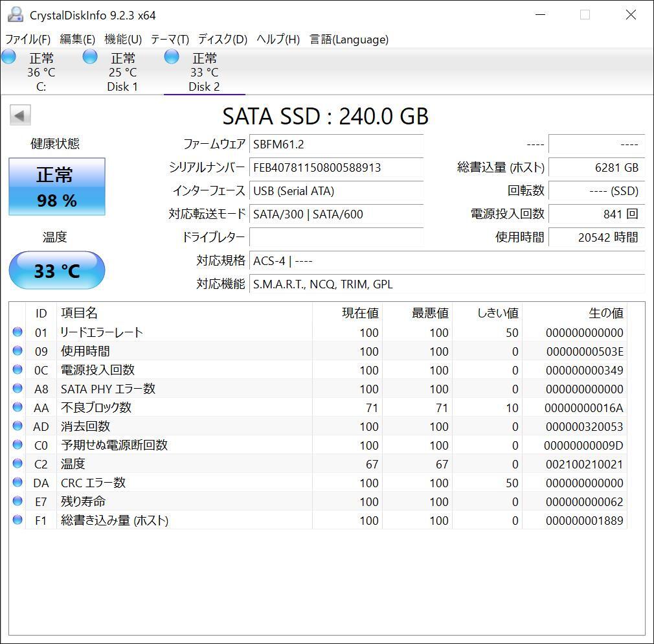Image resolution: width=654 pixels, height=644 pixels.
Task: Open the 言語(Language) menu
Action: coord(349,40)
